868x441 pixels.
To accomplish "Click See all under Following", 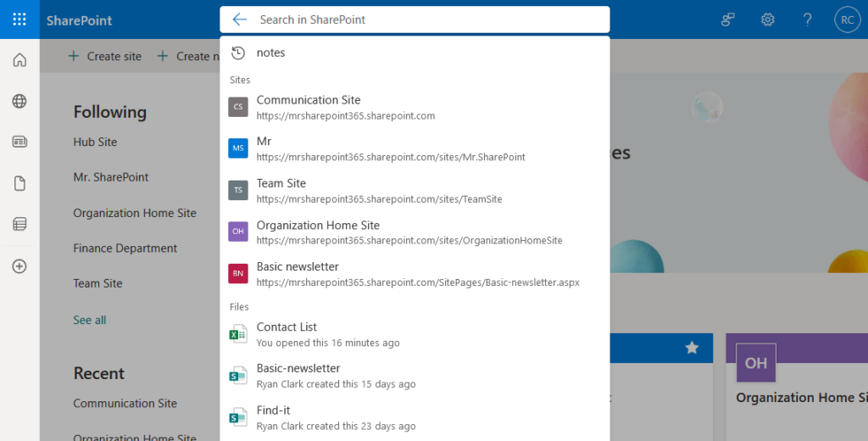I will [x=90, y=320].
